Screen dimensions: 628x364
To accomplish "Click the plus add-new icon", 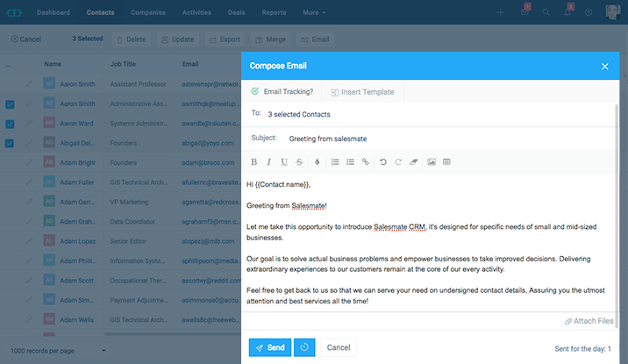I will tap(500, 12).
